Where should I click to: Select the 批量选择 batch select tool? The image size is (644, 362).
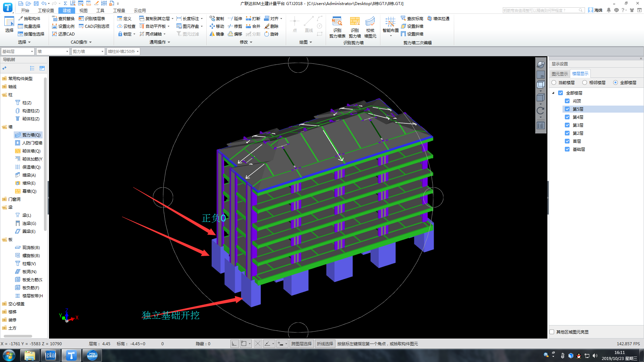click(29, 26)
